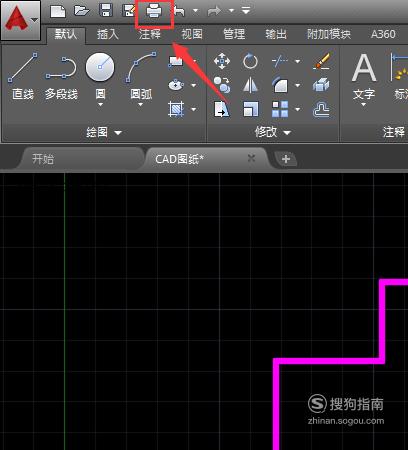408x450 pixels.
Task: Add a new drawing tab with plus
Action: pos(286,159)
